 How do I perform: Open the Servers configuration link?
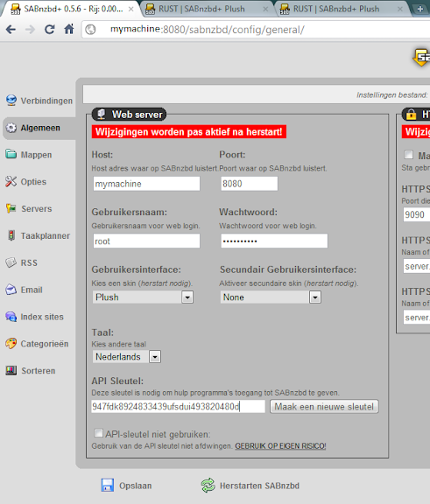36,208
